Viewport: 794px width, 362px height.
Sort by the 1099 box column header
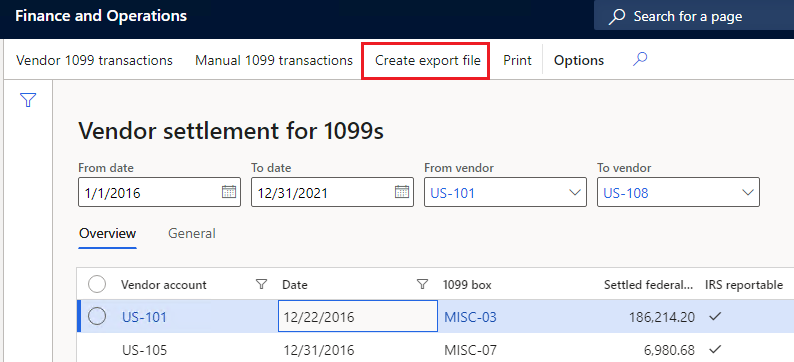pos(467,285)
